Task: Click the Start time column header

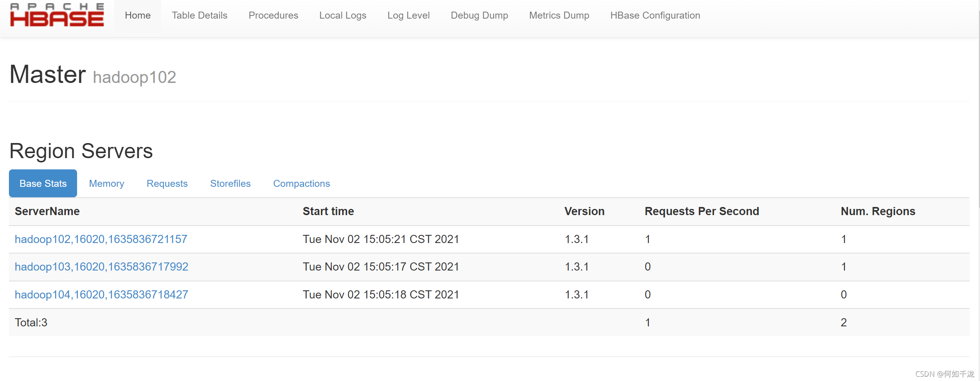Action: 328,211
